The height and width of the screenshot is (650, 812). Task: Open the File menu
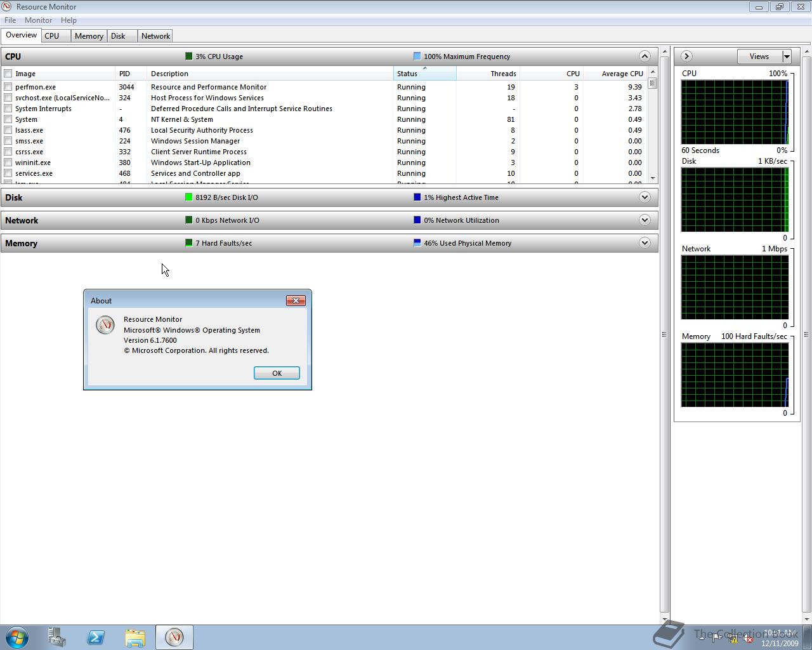[x=10, y=20]
